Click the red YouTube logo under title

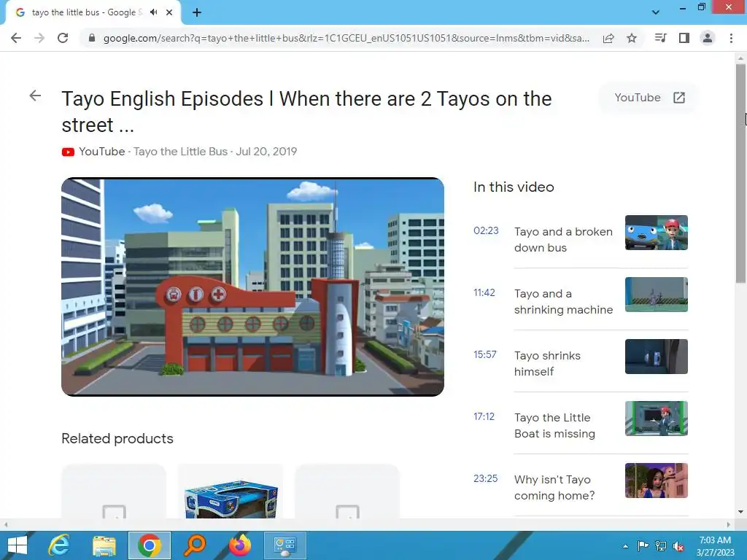point(68,152)
